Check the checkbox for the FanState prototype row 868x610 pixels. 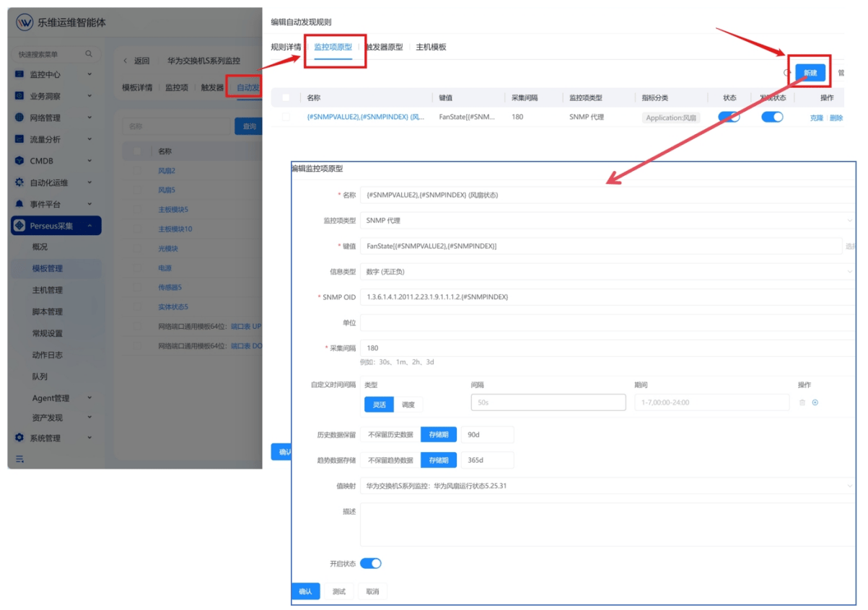pos(286,117)
